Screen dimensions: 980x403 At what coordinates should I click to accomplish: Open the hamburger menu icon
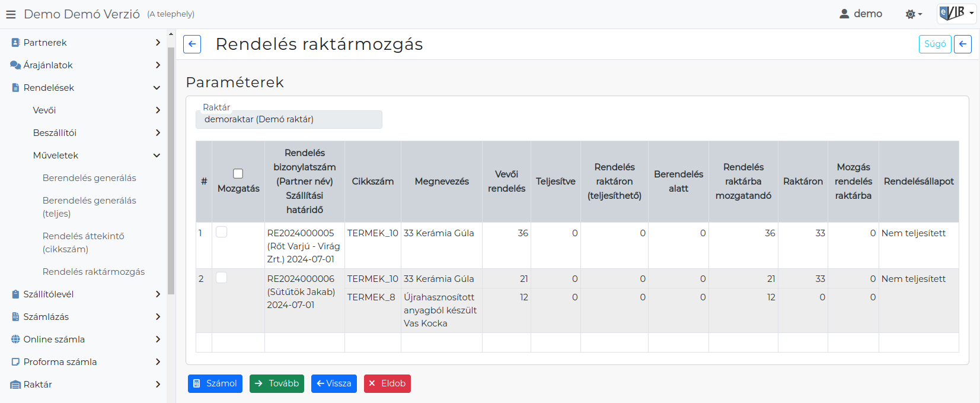coord(11,14)
